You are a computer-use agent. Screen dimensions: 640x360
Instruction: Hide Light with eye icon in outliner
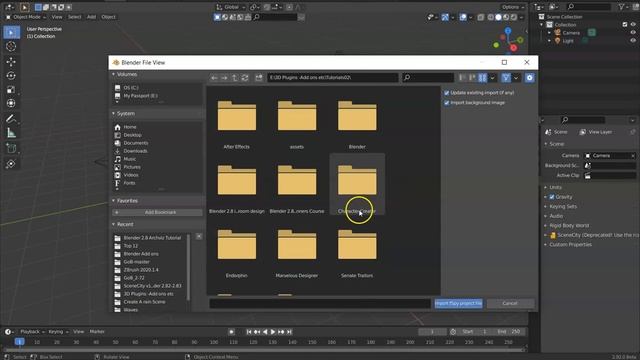coord(633,40)
